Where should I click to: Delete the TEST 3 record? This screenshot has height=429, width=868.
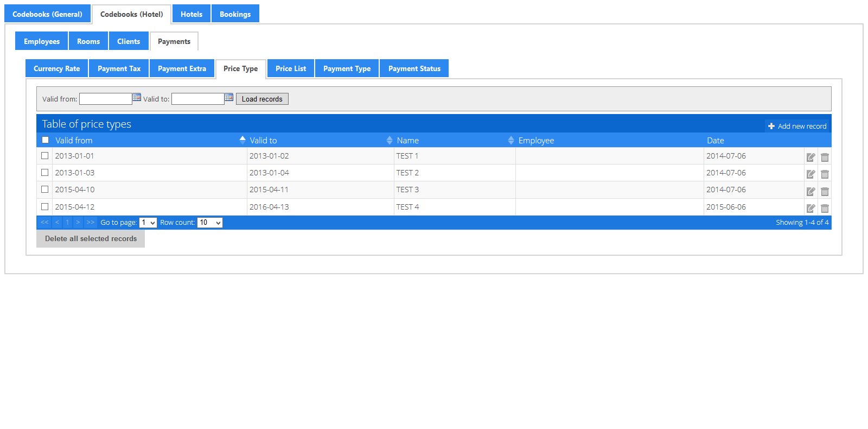pos(825,192)
